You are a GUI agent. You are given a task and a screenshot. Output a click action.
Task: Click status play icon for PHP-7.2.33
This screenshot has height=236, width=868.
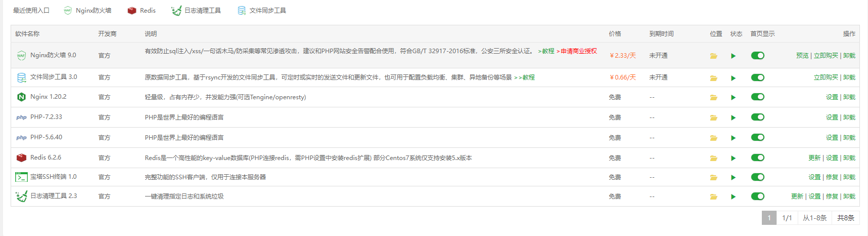tap(733, 117)
